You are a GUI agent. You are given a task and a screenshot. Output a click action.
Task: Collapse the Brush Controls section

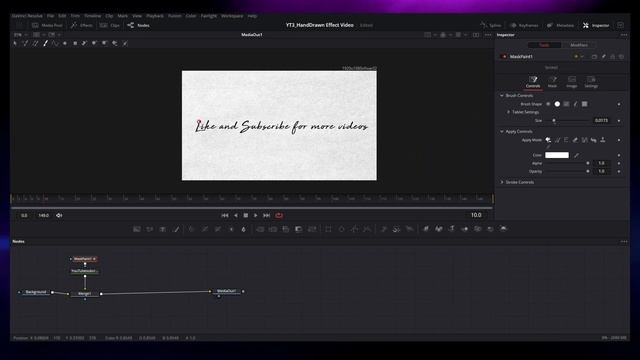point(502,96)
